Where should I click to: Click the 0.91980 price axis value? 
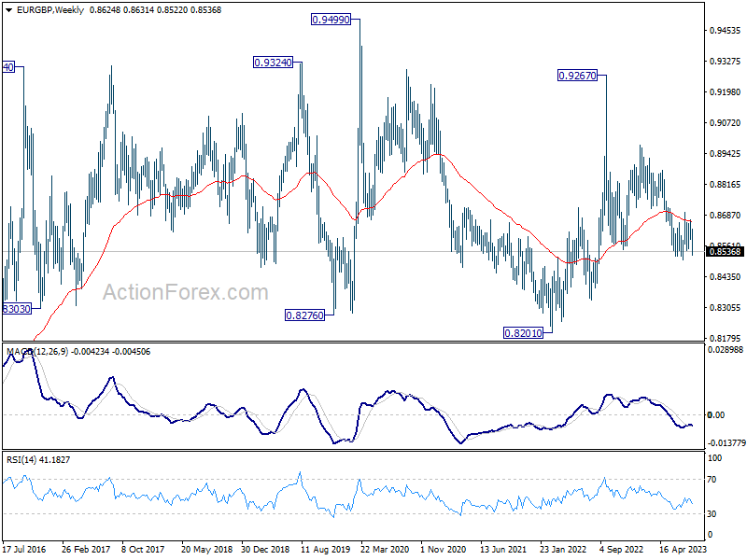click(726, 91)
